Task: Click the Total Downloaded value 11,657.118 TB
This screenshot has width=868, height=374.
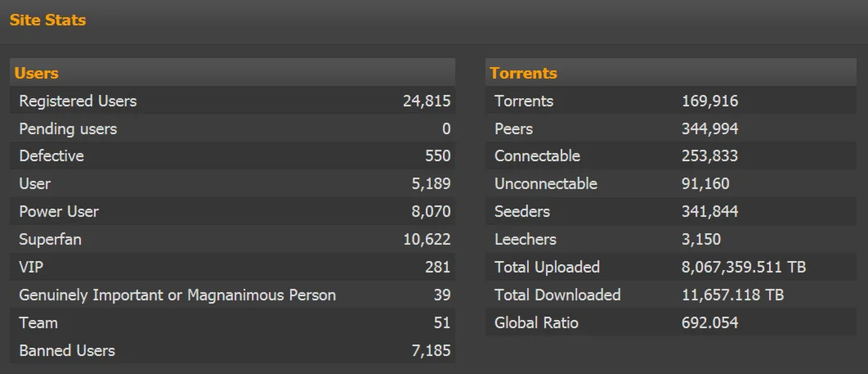Action: click(732, 295)
